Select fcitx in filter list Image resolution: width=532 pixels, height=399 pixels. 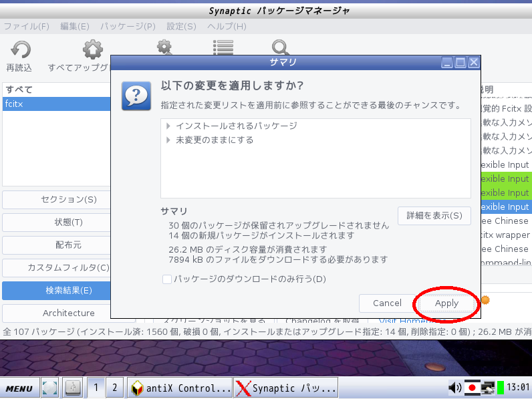(56, 104)
